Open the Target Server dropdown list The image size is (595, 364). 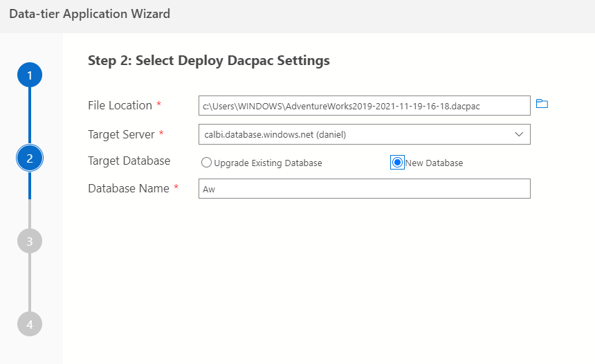(364, 134)
